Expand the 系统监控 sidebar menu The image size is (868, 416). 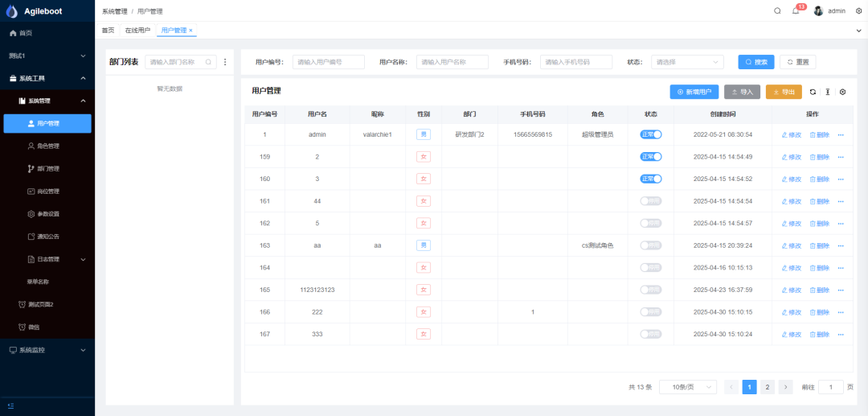pos(47,350)
